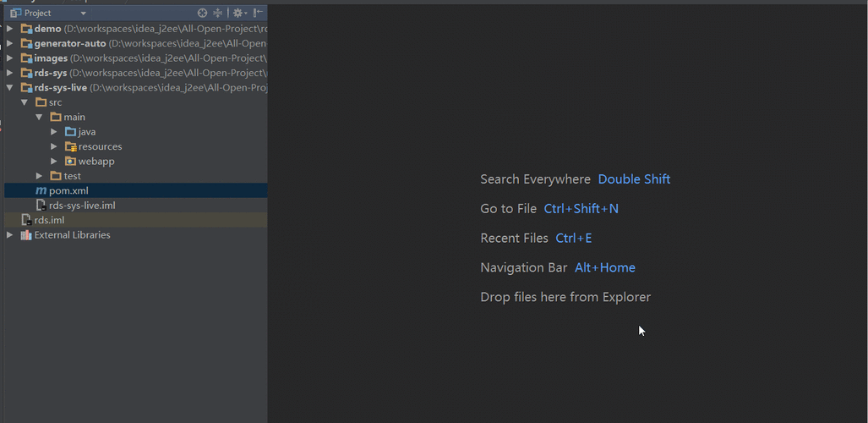
Task: Select the images module in the tree
Action: pos(51,58)
